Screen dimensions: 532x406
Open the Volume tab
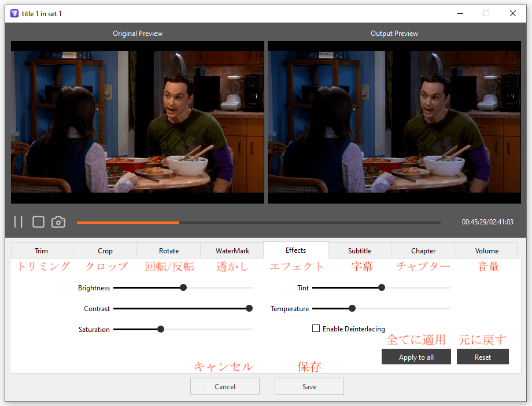(x=486, y=251)
